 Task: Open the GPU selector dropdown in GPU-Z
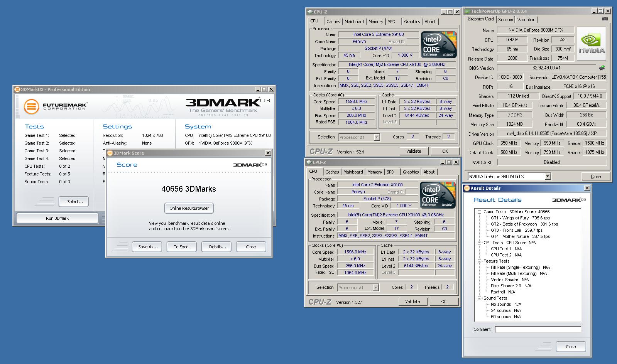(x=548, y=176)
